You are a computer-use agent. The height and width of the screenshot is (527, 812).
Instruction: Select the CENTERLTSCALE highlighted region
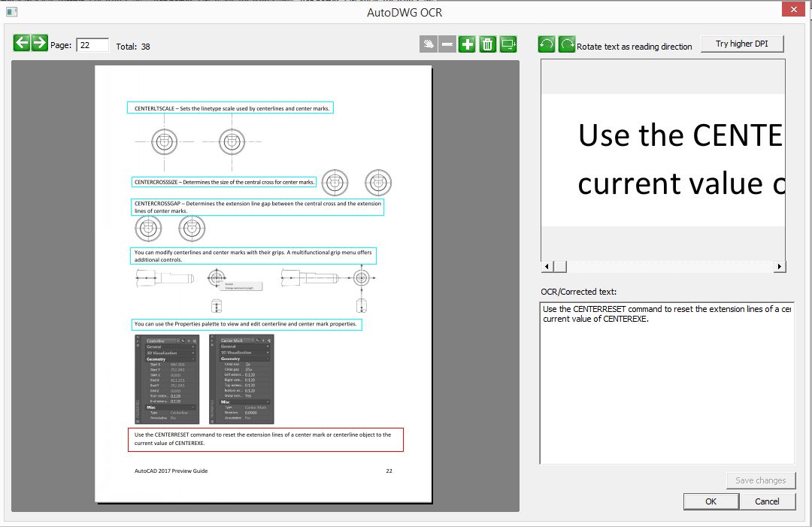pos(231,108)
